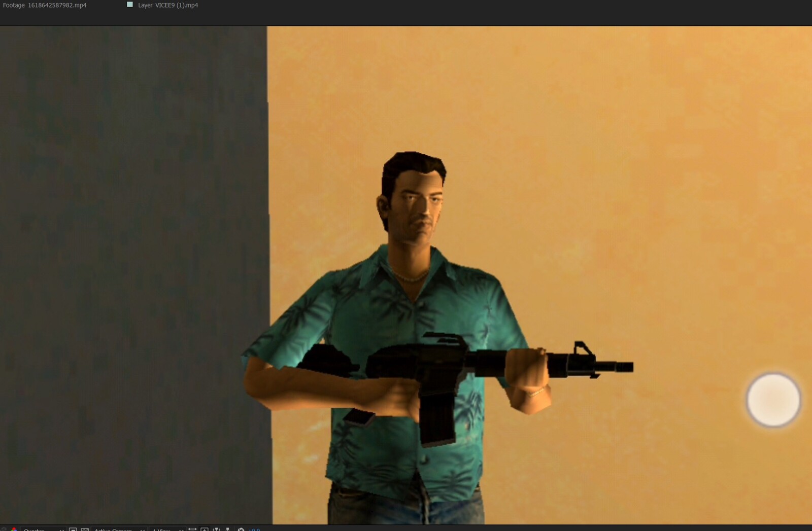The image size is (812, 531).
Task: Switch to the Footage 1618642587982.mp4 tab
Action: point(45,5)
